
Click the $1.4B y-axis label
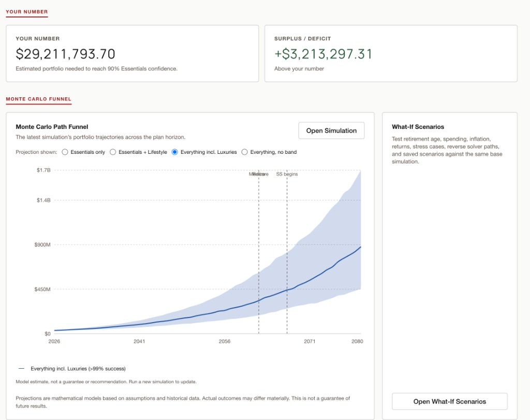[43, 200]
